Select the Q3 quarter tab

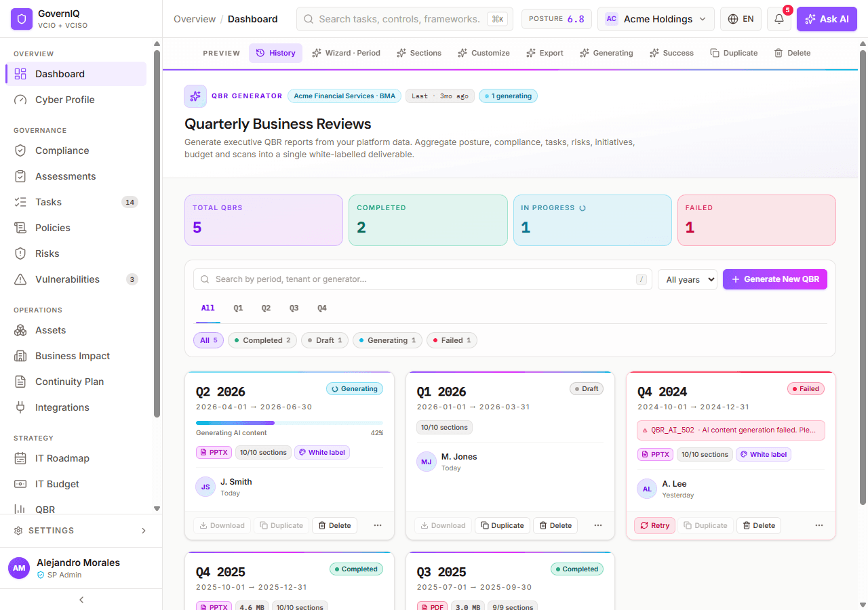click(294, 308)
